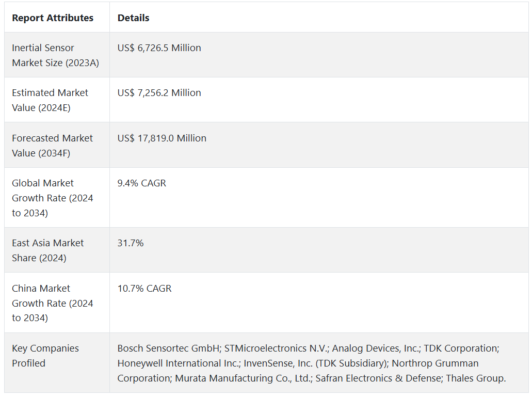Click the "Report Attributes" column header

coord(53,18)
